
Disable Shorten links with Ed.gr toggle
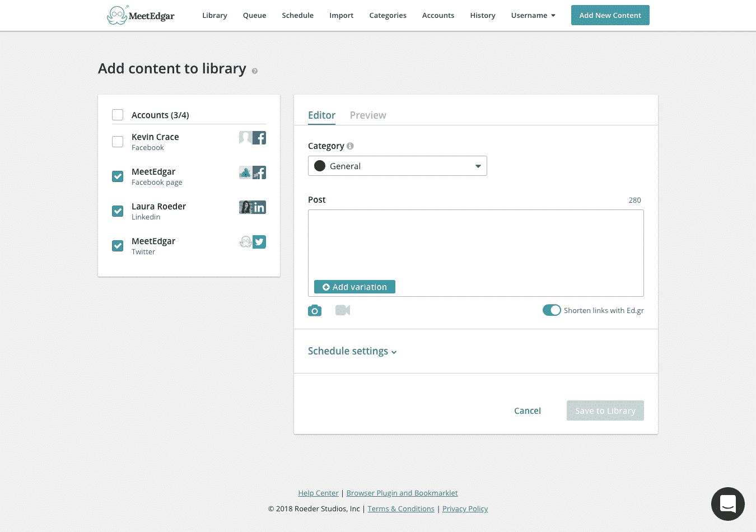(x=552, y=310)
